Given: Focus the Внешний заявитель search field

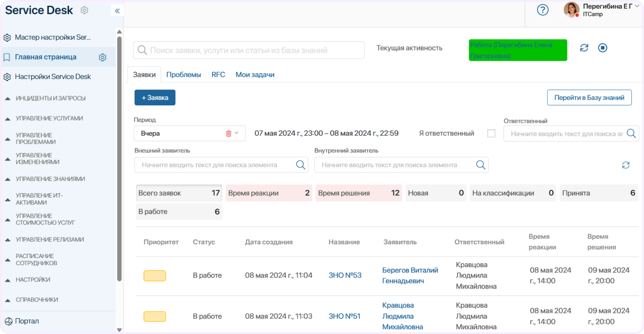Looking at the screenshot, I should pyautogui.click(x=221, y=165).
